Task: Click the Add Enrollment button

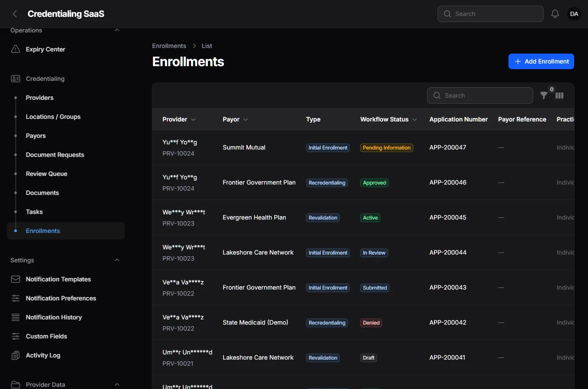Action: click(x=541, y=61)
